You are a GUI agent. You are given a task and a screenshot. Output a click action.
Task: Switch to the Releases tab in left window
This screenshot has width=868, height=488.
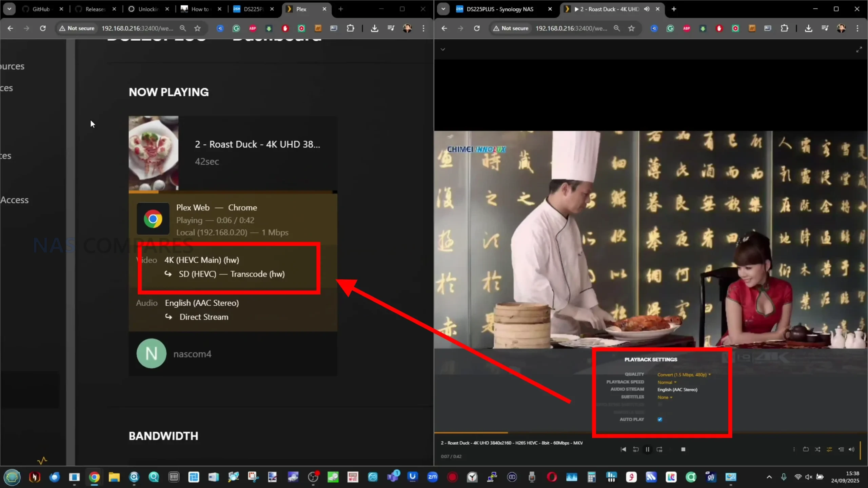click(96, 9)
